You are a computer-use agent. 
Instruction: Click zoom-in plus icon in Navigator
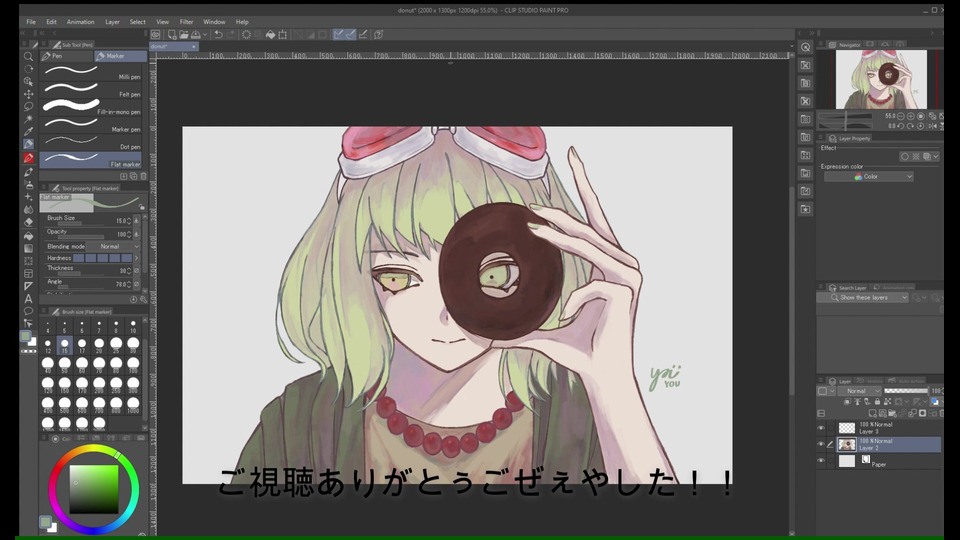click(910, 116)
